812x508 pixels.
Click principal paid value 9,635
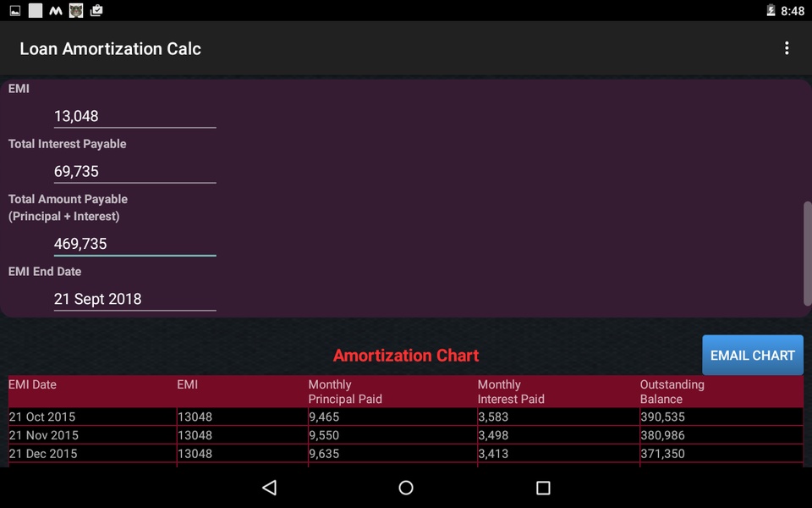(x=324, y=454)
